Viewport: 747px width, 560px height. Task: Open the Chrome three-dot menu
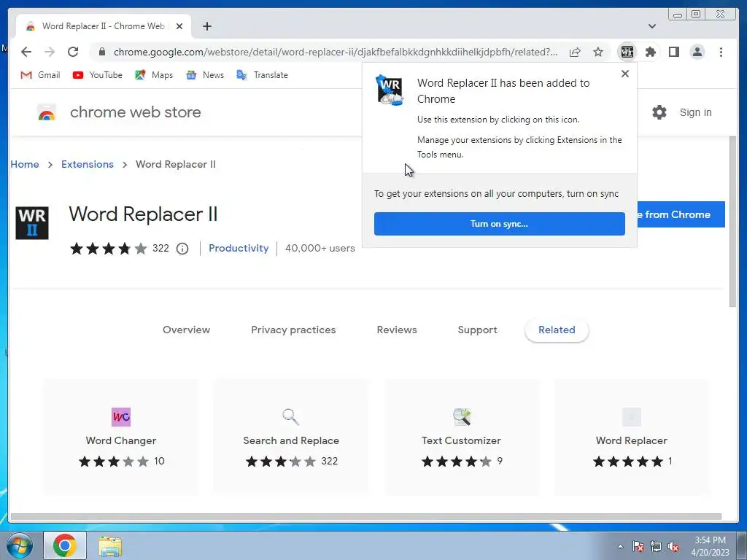(x=721, y=52)
